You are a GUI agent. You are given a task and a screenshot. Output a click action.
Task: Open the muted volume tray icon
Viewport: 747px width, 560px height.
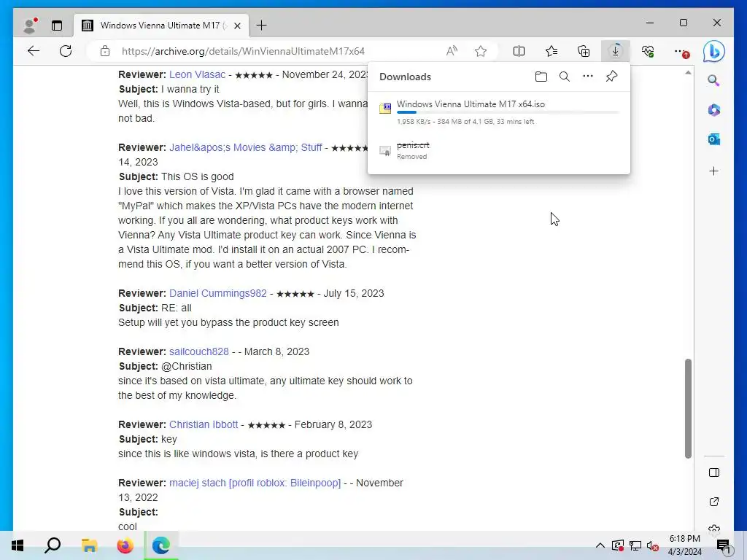[653, 545]
